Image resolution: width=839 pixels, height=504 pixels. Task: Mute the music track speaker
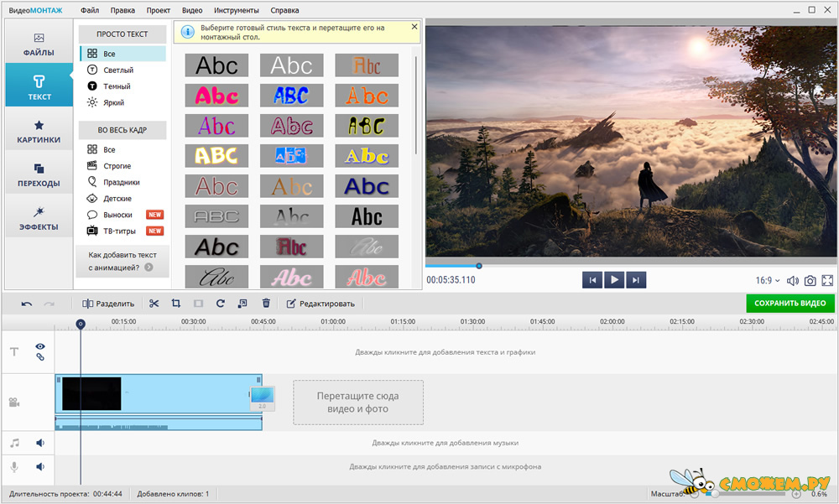[40, 443]
